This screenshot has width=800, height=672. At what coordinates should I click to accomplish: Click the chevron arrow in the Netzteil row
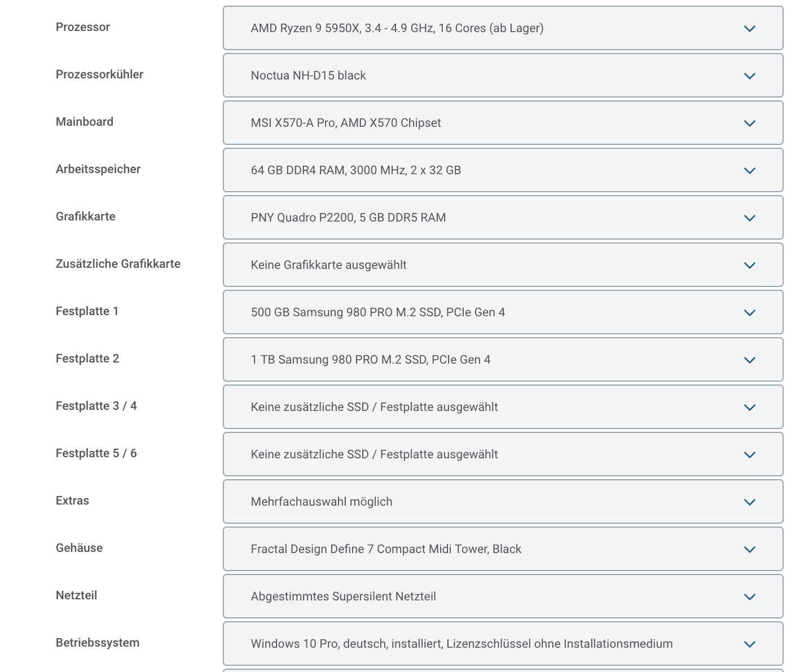point(749,597)
